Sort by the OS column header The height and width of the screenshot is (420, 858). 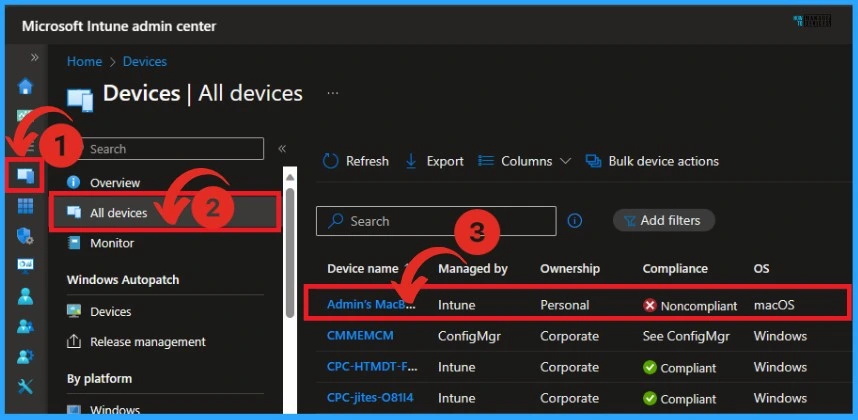pos(761,269)
